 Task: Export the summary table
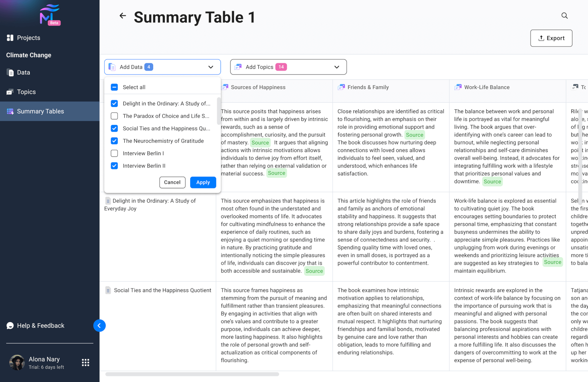click(x=551, y=38)
